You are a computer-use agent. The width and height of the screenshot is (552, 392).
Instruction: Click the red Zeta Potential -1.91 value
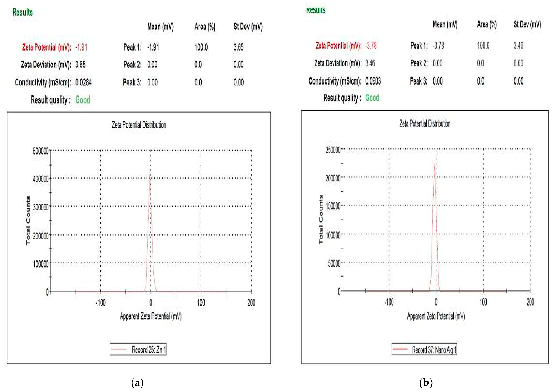pos(81,47)
